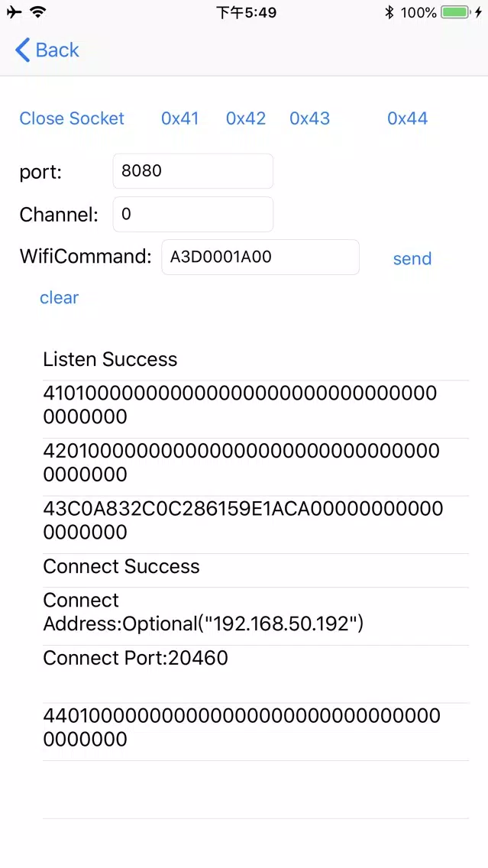Tap the WifiCommand field with A3D0001A00

point(260,257)
